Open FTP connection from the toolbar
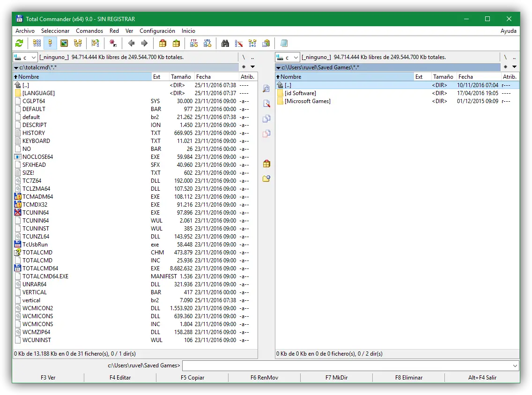 tap(193, 43)
